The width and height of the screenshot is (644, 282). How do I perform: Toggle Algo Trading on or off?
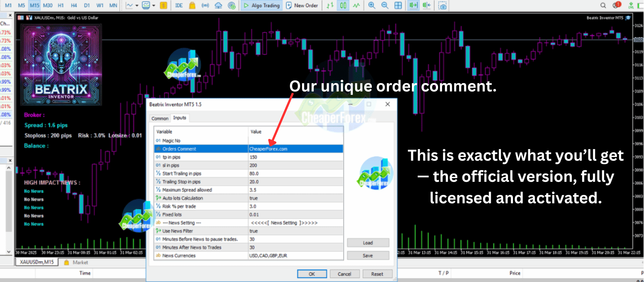262,5
